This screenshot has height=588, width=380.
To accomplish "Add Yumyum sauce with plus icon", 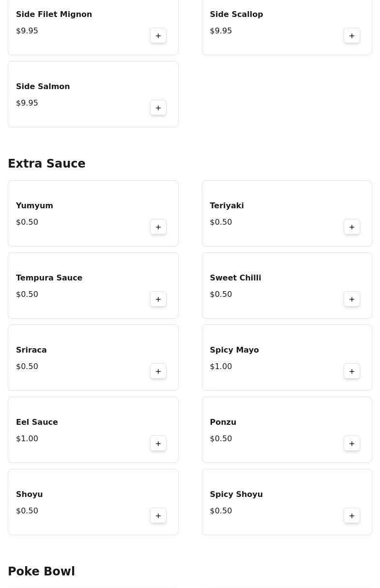I will click(158, 227).
